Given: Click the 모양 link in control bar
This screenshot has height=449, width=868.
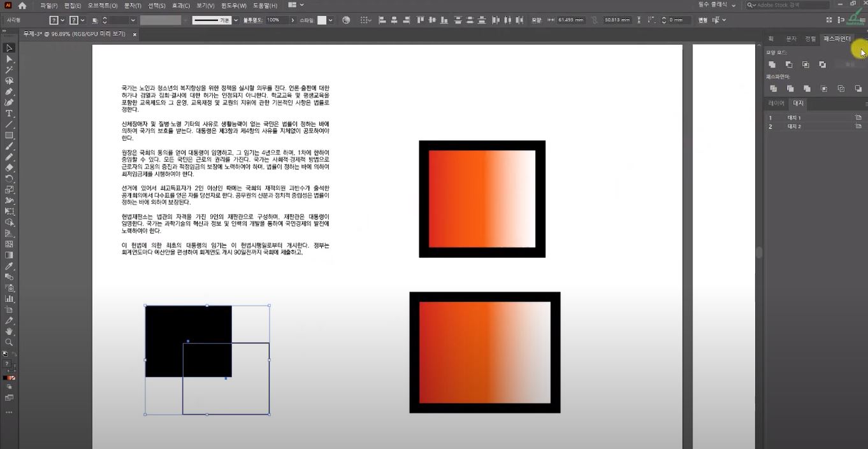Looking at the screenshot, I should [x=537, y=20].
